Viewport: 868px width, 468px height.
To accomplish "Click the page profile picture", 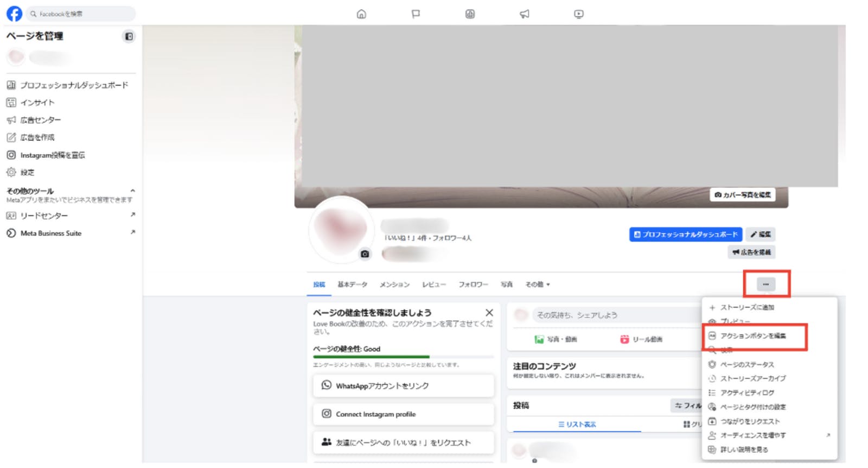I will point(341,230).
